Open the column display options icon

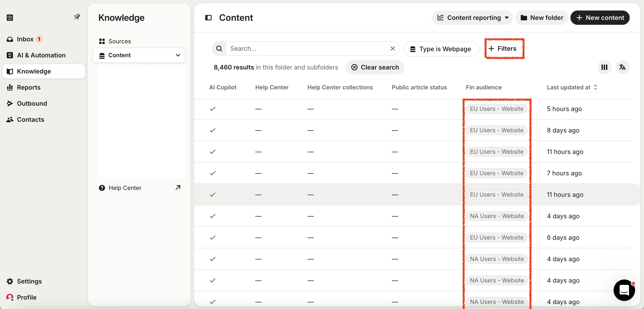click(x=604, y=67)
